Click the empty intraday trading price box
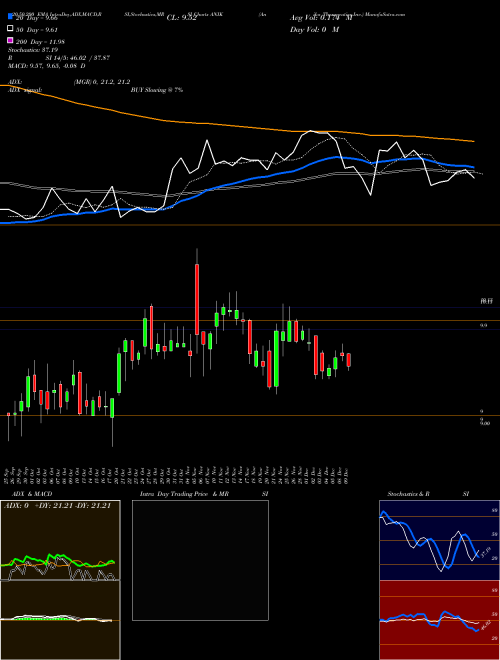This screenshot has height=660, width=500. pos(200,560)
